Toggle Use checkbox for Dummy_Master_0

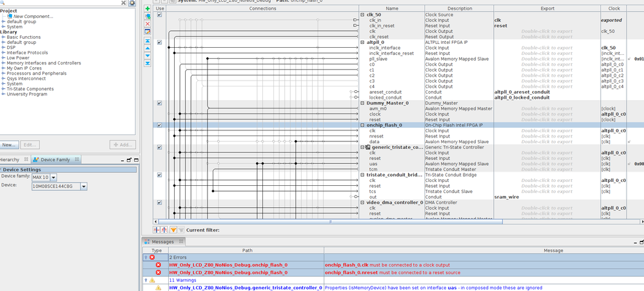tap(159, 103)
